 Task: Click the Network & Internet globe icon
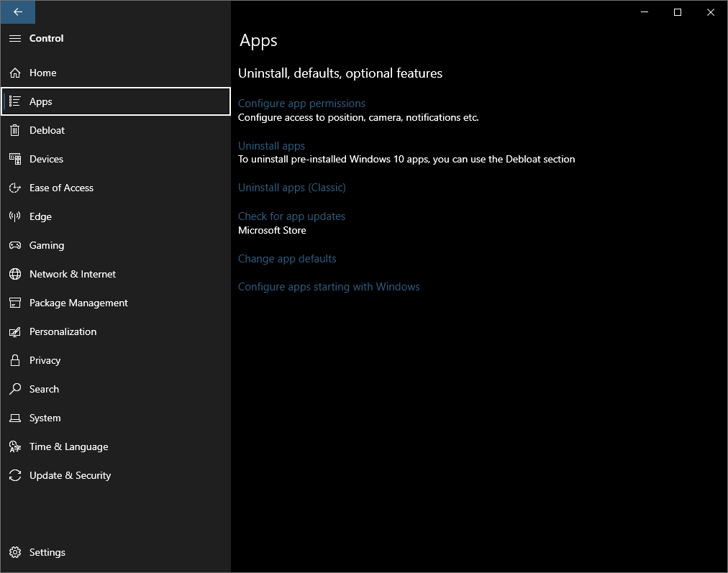click(x=15, y=274)
